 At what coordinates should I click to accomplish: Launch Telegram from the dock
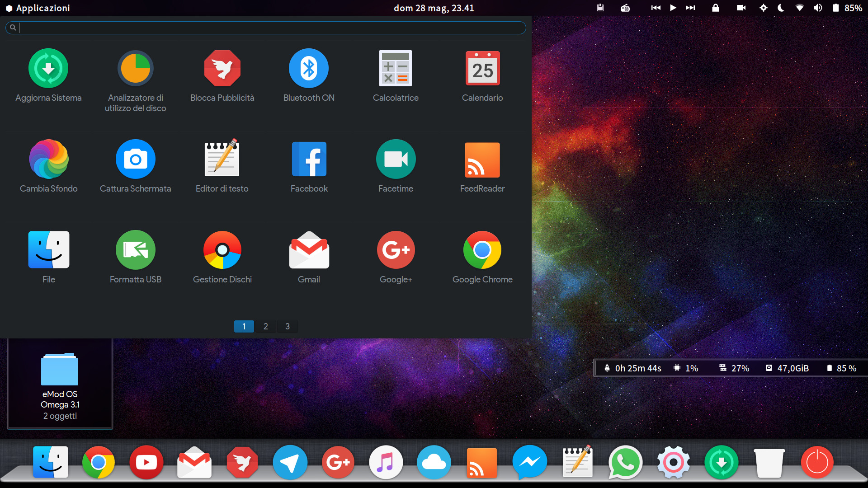click(x=290, y=462)
